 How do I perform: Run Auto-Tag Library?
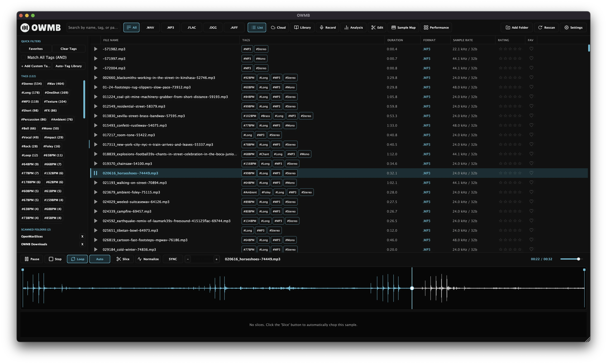click(69, 66)
